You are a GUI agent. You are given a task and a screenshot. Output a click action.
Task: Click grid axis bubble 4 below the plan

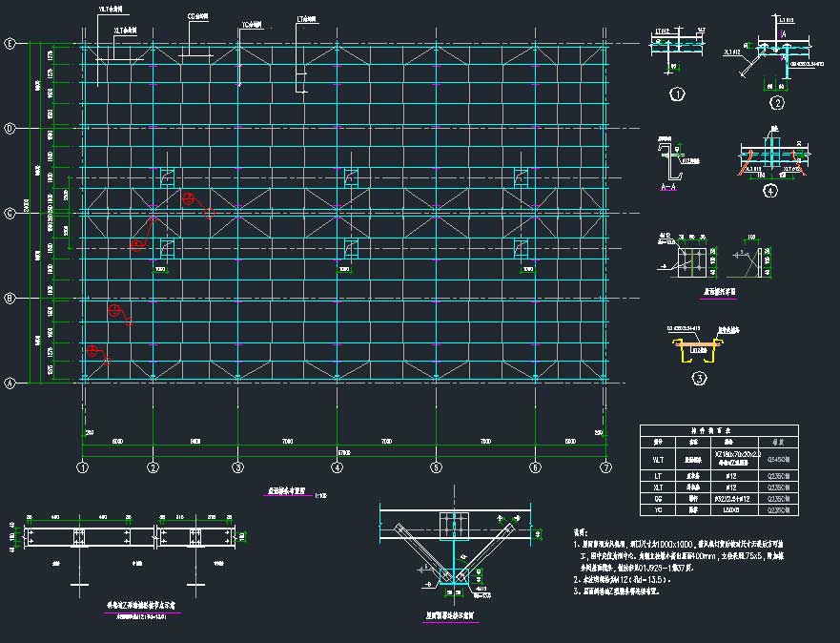(x=337, y=467)
